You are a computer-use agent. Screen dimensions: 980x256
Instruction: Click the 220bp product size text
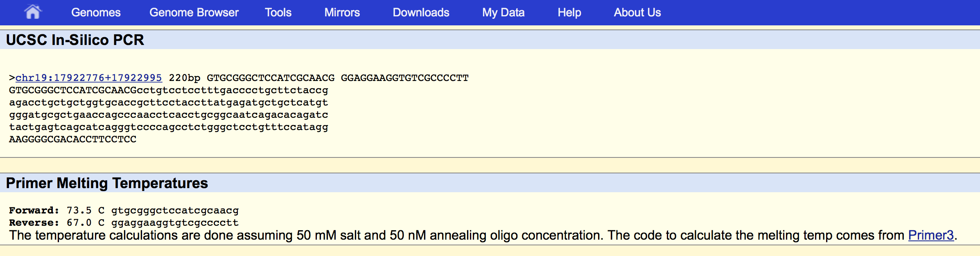(x=185, y=78)
